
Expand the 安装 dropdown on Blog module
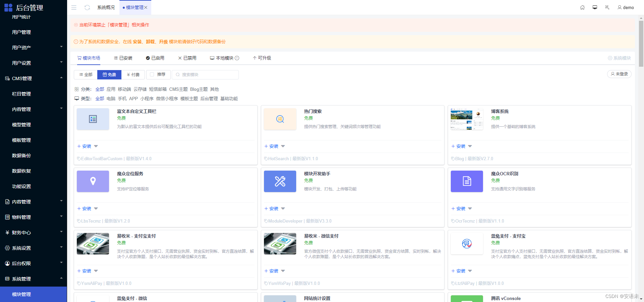pyautogui.click(x=470, y=146)
